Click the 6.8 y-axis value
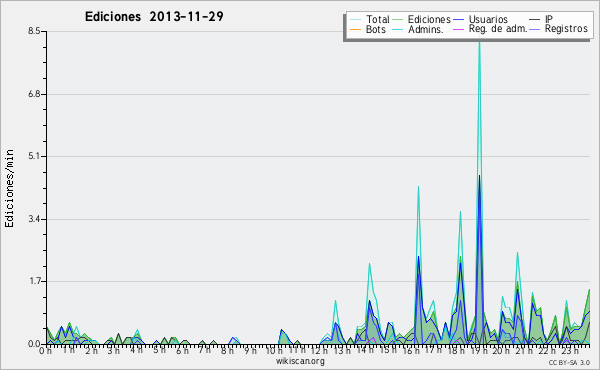 pos(34,94)
